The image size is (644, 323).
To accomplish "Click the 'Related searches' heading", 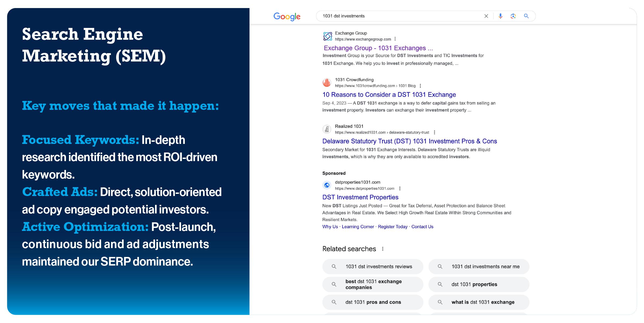I will pos(349,249).
